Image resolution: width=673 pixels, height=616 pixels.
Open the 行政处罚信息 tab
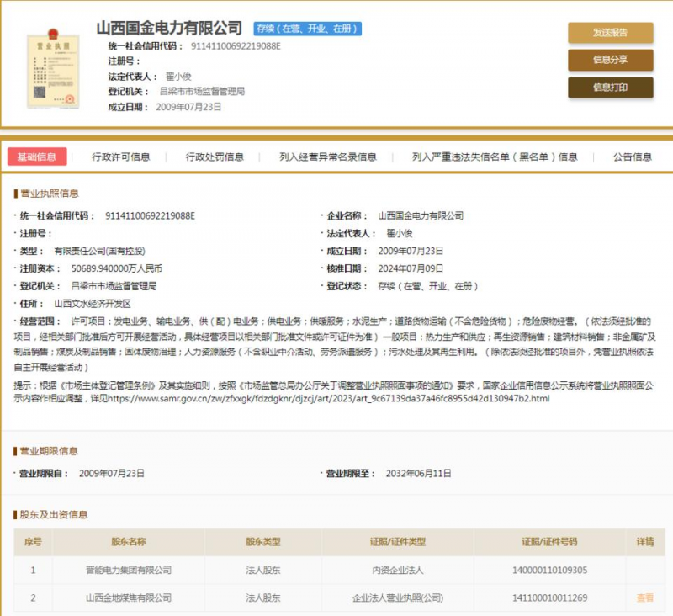(215, 157)
